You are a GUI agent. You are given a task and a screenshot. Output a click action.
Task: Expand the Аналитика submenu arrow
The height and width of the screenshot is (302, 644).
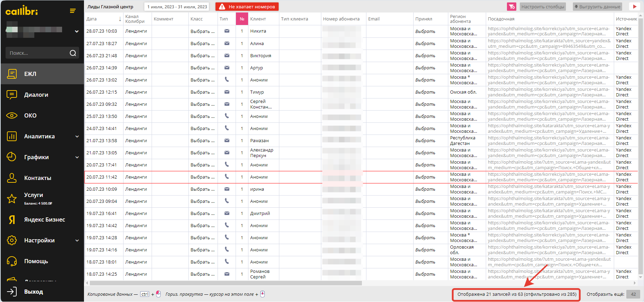[x=77, y=136]
